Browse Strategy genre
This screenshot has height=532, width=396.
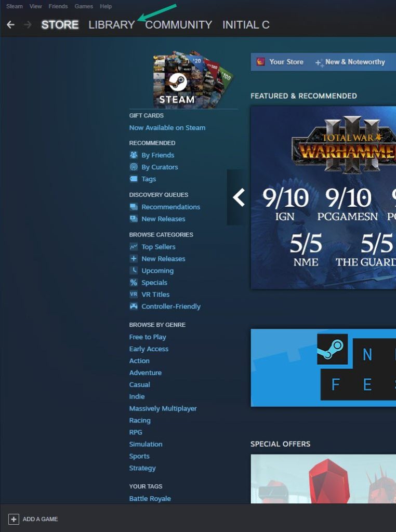142,468
